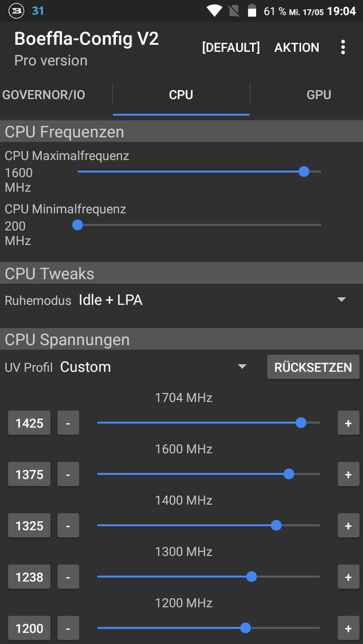Tap the Wi-Fi status icon

pos(214,11)
